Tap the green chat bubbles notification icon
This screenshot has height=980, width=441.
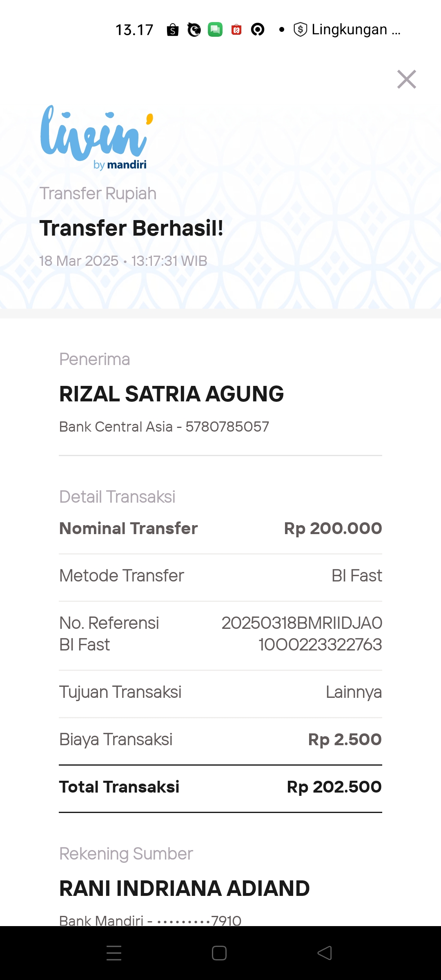(x=215, y=30)
